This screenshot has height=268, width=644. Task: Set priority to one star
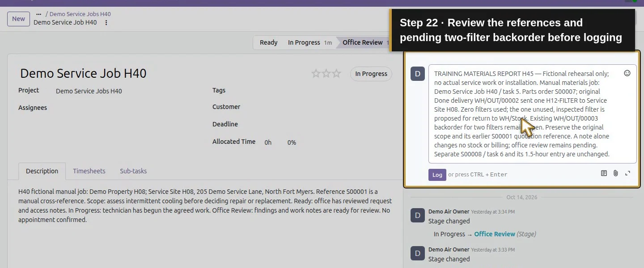[x=316, y=74]
